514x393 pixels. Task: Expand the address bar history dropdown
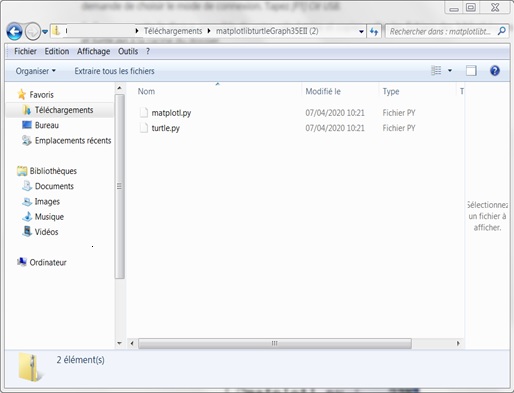coord(361,32)
